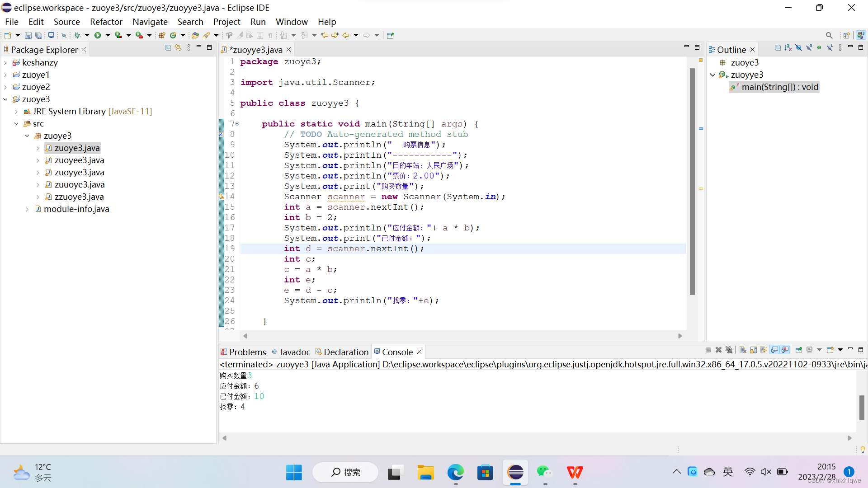
Task: Click the Debug bug icon
Action: pos(77,35)
